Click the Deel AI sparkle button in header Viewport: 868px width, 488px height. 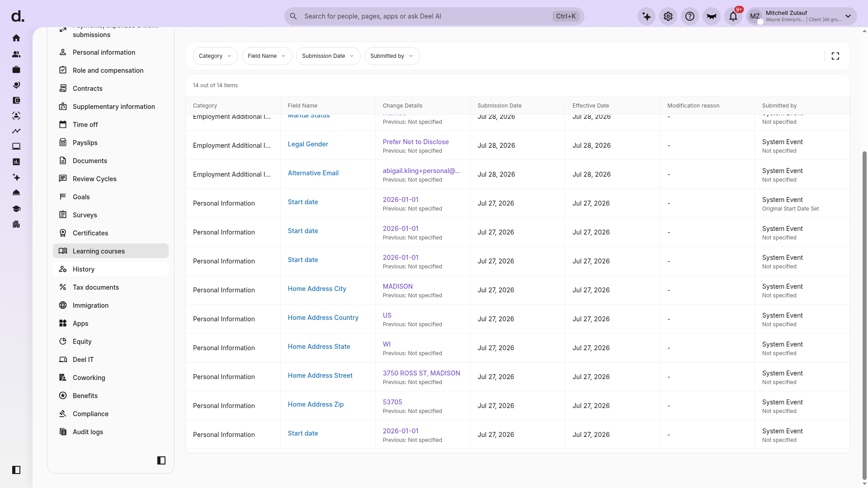646,16
